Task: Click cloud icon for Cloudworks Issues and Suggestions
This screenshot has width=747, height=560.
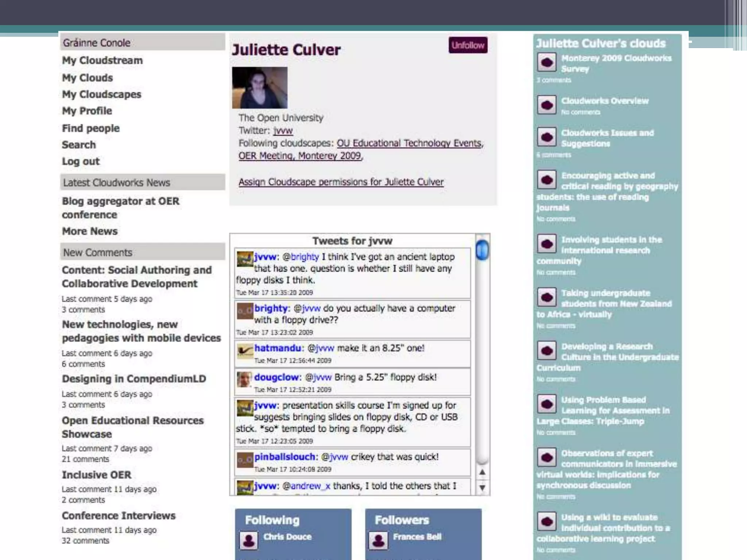Action: 546,137
